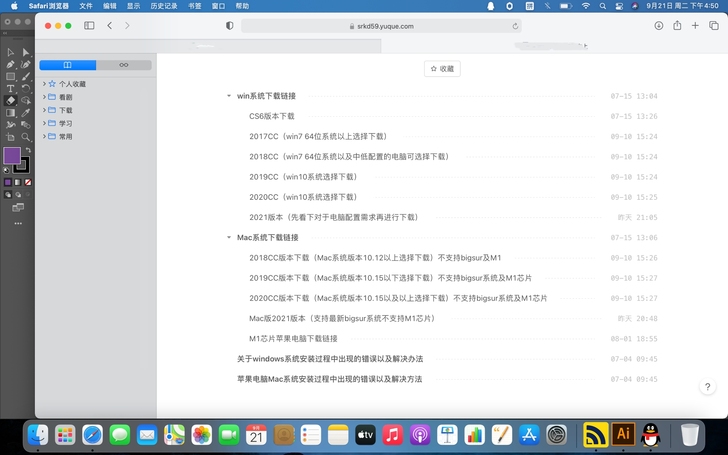
Task: Select the Curvature tool in Illustrator
Action: [26, 64]
